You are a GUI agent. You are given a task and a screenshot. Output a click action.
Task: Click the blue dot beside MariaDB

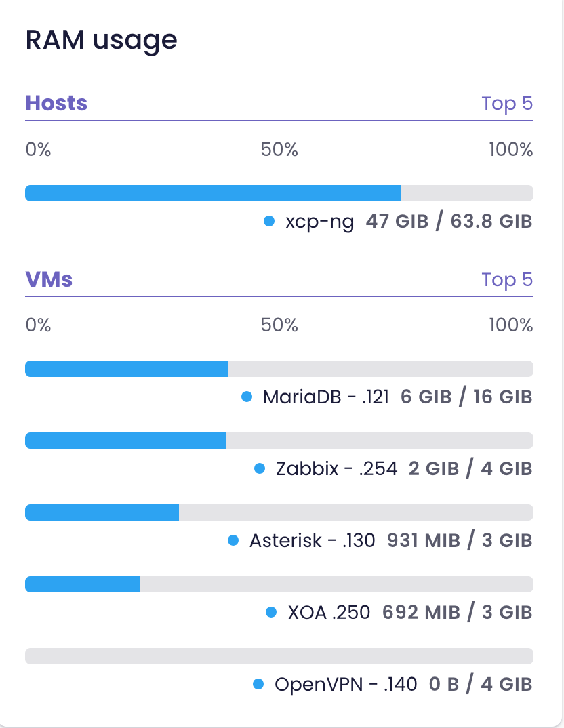247,397
